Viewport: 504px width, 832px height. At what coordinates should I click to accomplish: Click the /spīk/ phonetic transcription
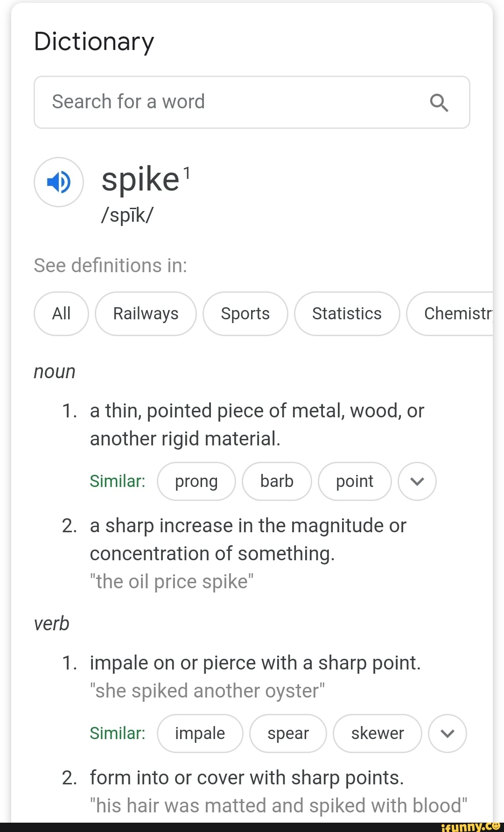pyautogui.click(x=127, y=215)
